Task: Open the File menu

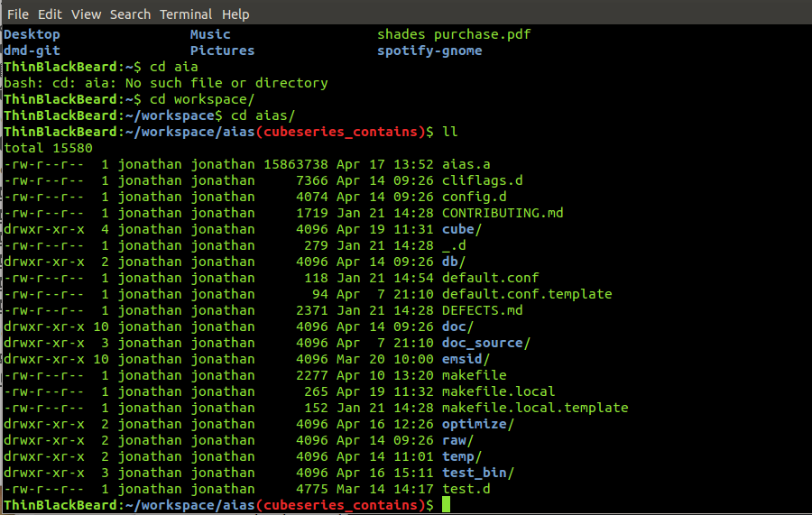Action: (18, 14)
